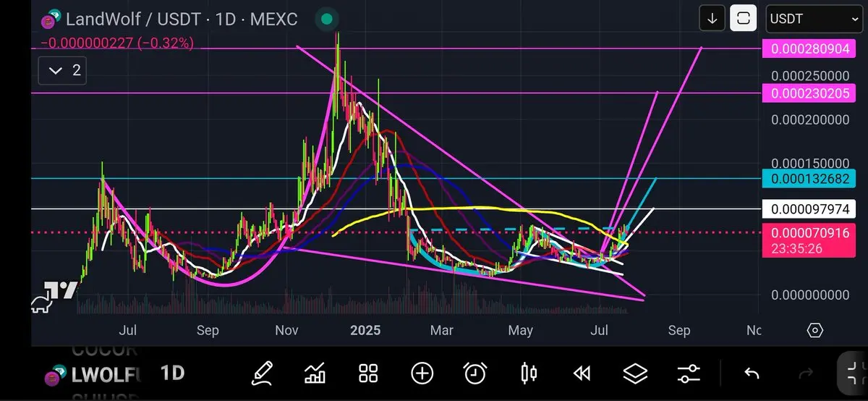The width and height of the screenshot is (868, 401).
Task: Select the 0.000280904 price label
Action: (x=809, y=49)
